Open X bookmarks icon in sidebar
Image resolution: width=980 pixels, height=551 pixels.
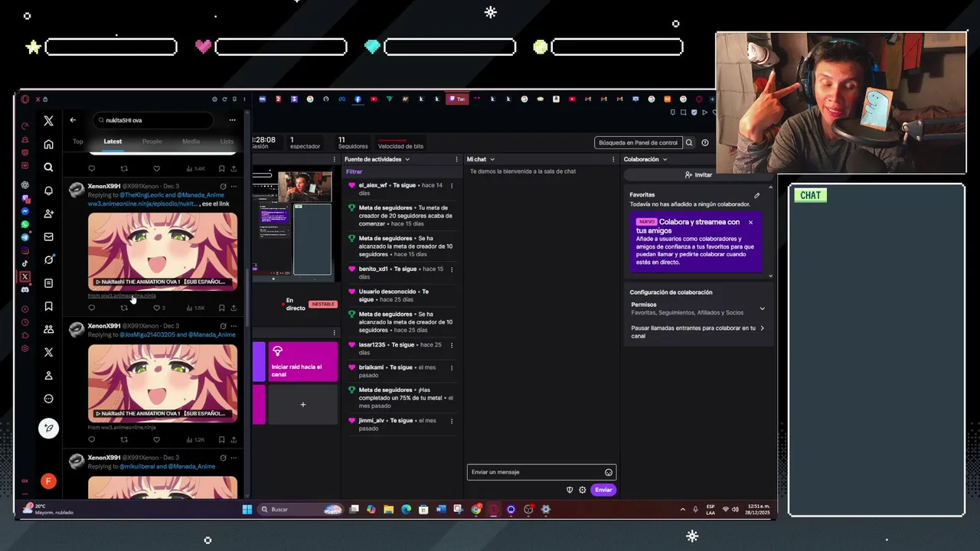[48, 306]
